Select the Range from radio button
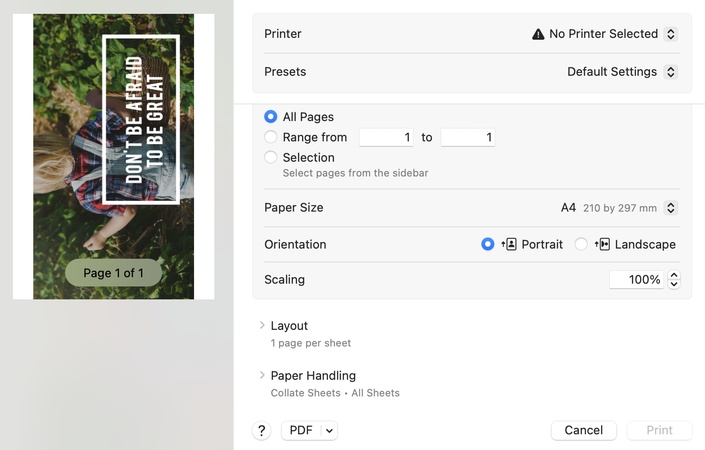This screenshot has width=705, height=450. pos(271,137)
